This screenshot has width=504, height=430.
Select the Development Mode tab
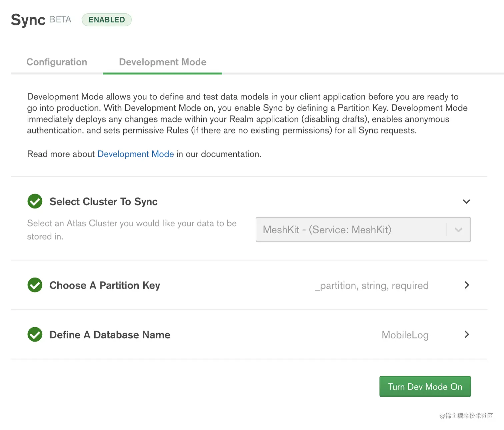tap(163, 62)
